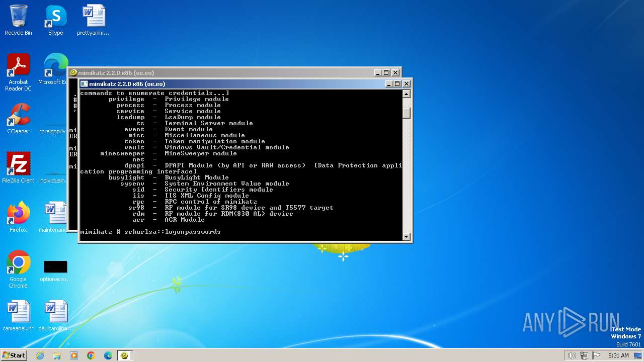
Task: Open the prettyanim Word document icon
Action: click(x=93, y=20)
